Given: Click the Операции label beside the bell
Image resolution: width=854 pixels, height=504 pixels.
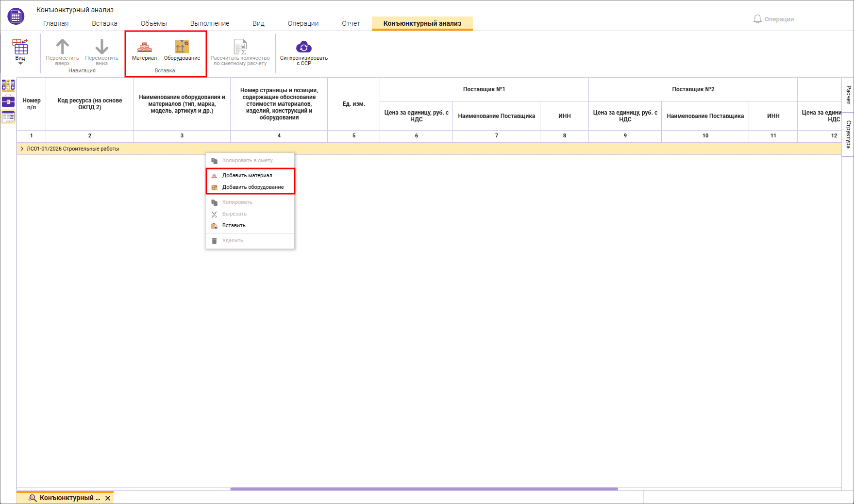Looking at the screenshot, I should tap(779, 19).
